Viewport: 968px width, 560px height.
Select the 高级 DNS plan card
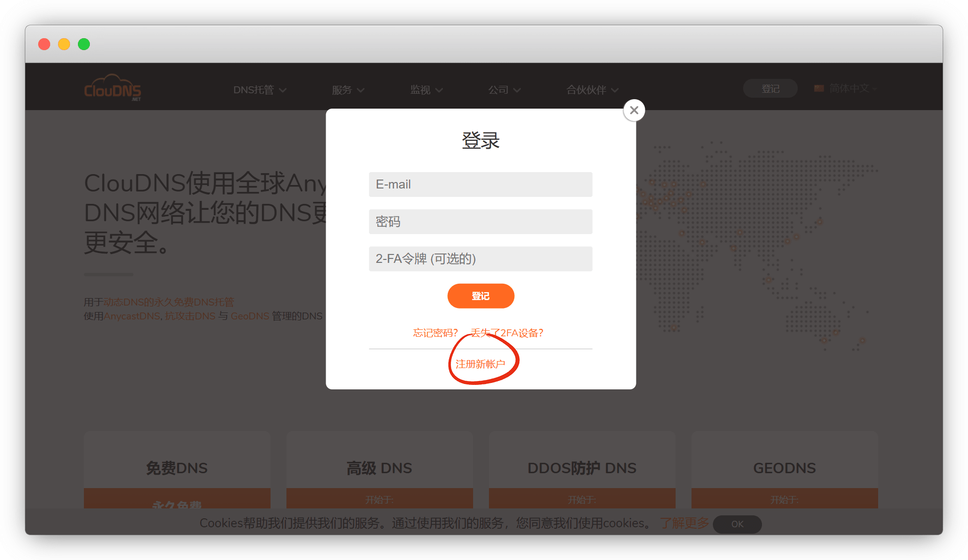coord(379,470)
